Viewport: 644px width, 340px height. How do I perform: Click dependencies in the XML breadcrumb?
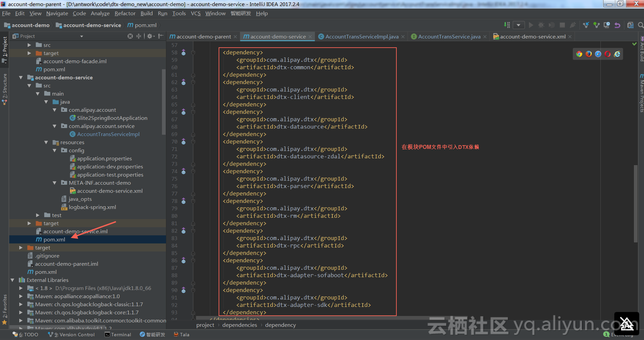coord(239,325)
